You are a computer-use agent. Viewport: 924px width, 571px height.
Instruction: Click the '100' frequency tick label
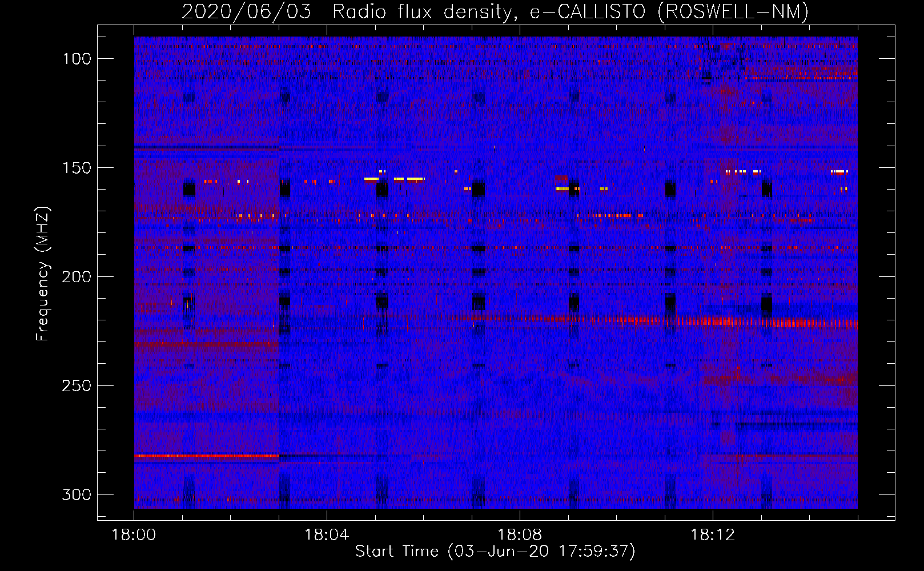(77, 59)
